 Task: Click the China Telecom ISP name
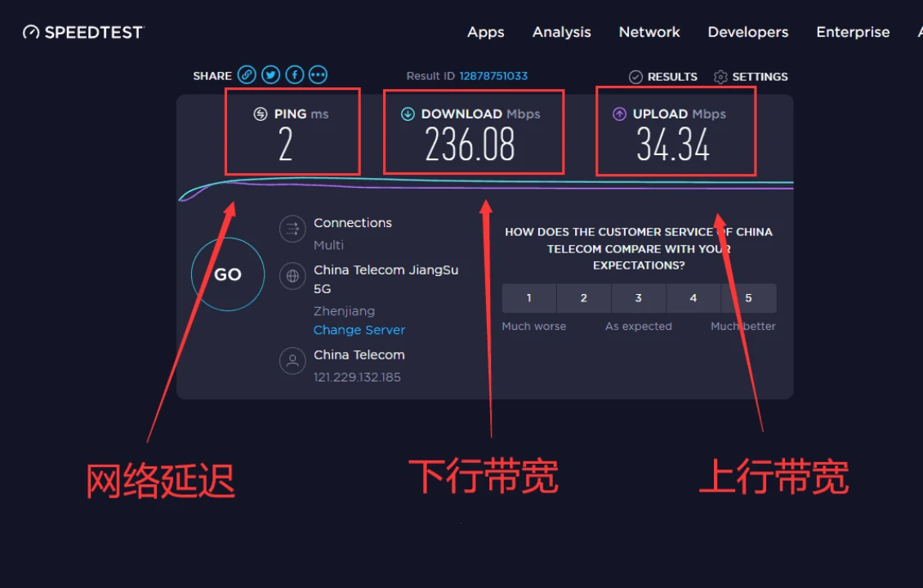point(359,355)
